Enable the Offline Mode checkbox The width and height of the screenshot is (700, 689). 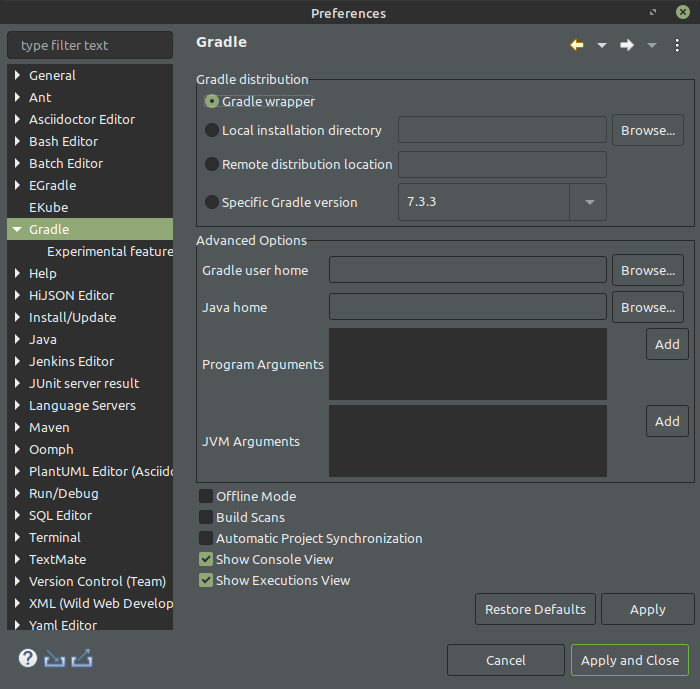(206, 496)
